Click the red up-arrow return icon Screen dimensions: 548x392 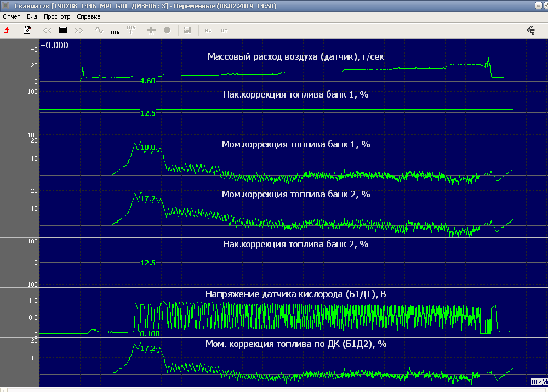(x=7, y=30)
